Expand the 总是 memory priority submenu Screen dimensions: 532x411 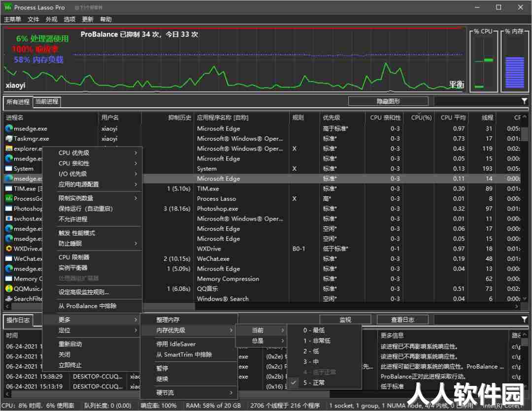pos(261,341)
